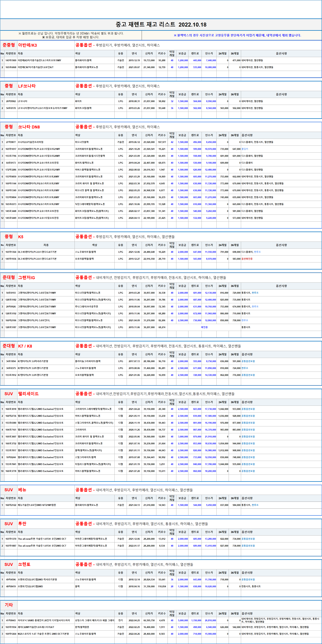Click the '아반떼/K3' section heading

27,45
